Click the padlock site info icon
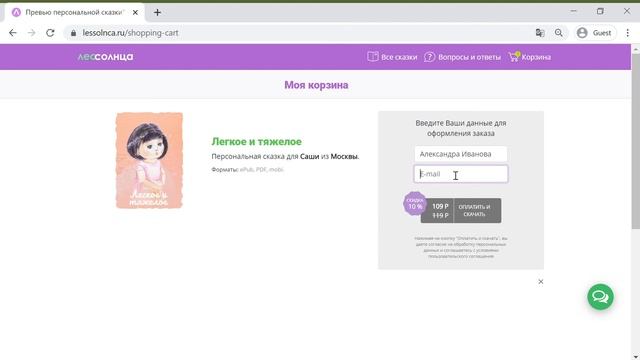This screenshot has height=360, width=640. point(73,33)
